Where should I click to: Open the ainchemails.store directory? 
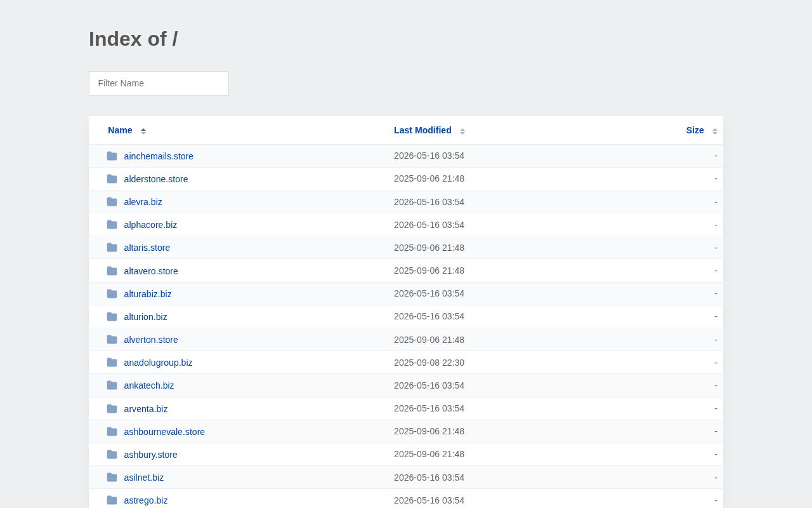click(159, 156)
